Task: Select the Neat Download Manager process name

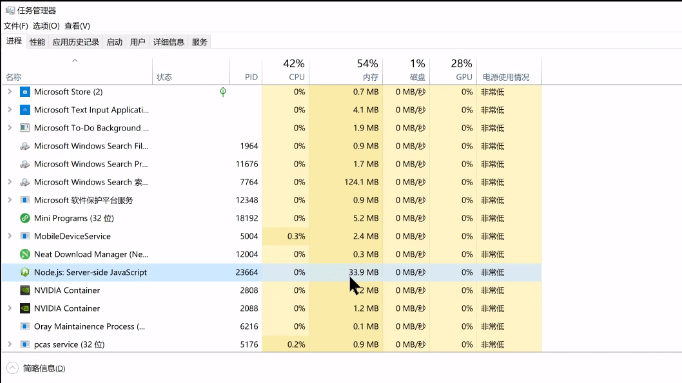Action: pyautogui.click(x=91, y=254)
